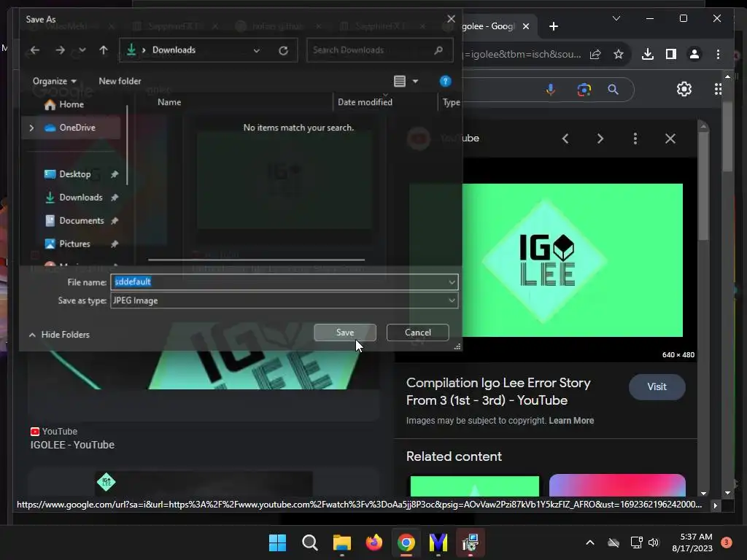Show hidden system tray icons

(589, 542)
